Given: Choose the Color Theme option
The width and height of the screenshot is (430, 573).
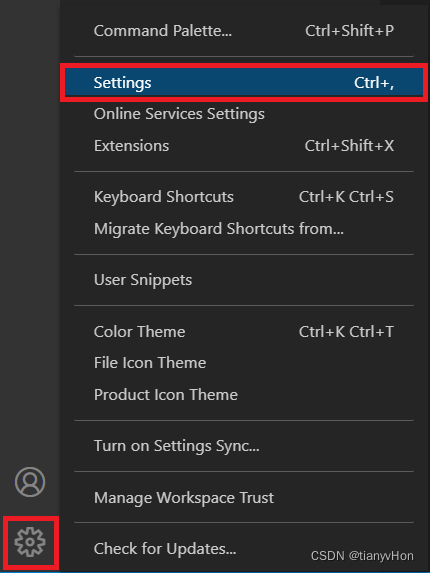Looking at the screenshot, I should pyautogui.click(x=244, y=332).
